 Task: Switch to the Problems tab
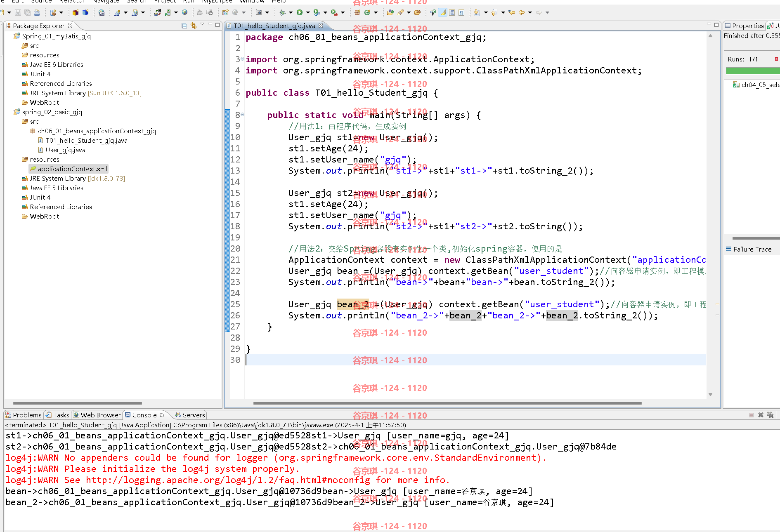23,415
